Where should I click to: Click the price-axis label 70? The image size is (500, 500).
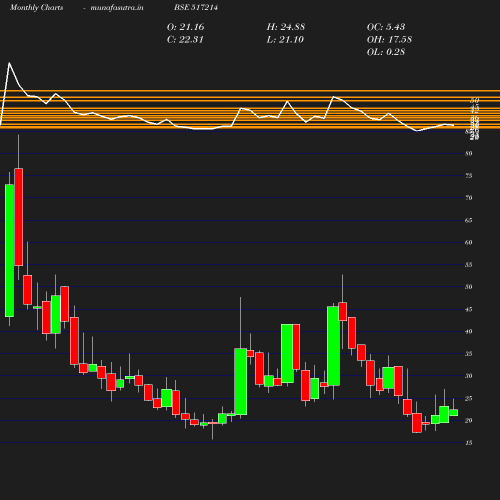coord(469,198)
